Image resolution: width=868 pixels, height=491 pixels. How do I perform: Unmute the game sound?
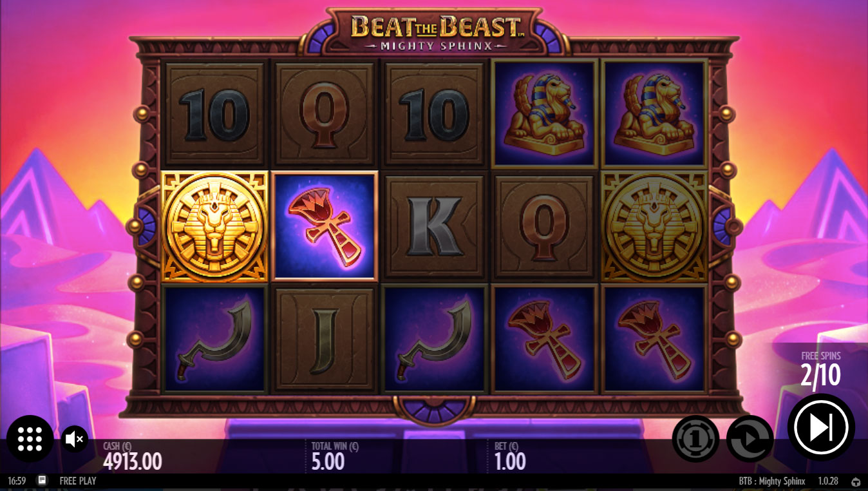pyautogui.click(x=75, y=439)
